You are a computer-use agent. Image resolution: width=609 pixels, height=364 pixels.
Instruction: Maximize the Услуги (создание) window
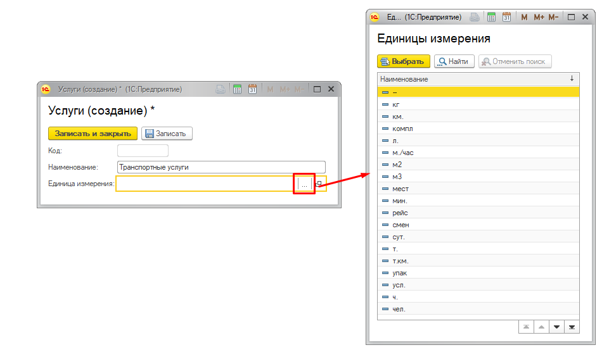pyautogui.click(x=317, y=89)
